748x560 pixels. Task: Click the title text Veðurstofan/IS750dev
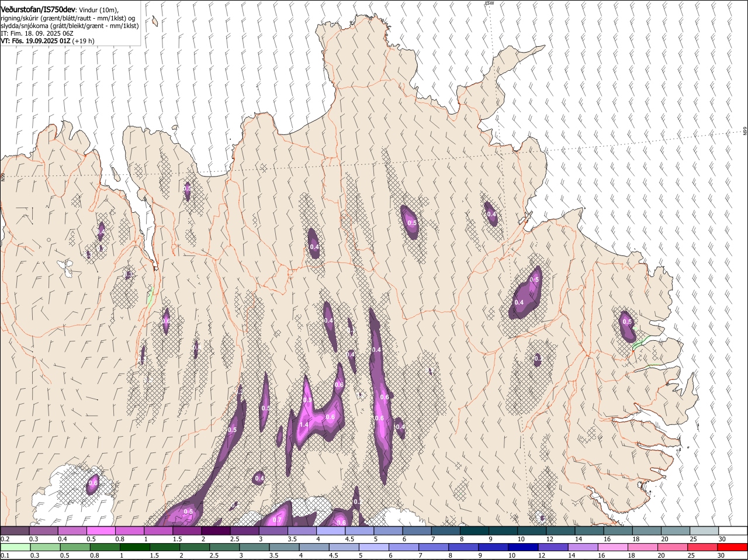coord(38,9)
